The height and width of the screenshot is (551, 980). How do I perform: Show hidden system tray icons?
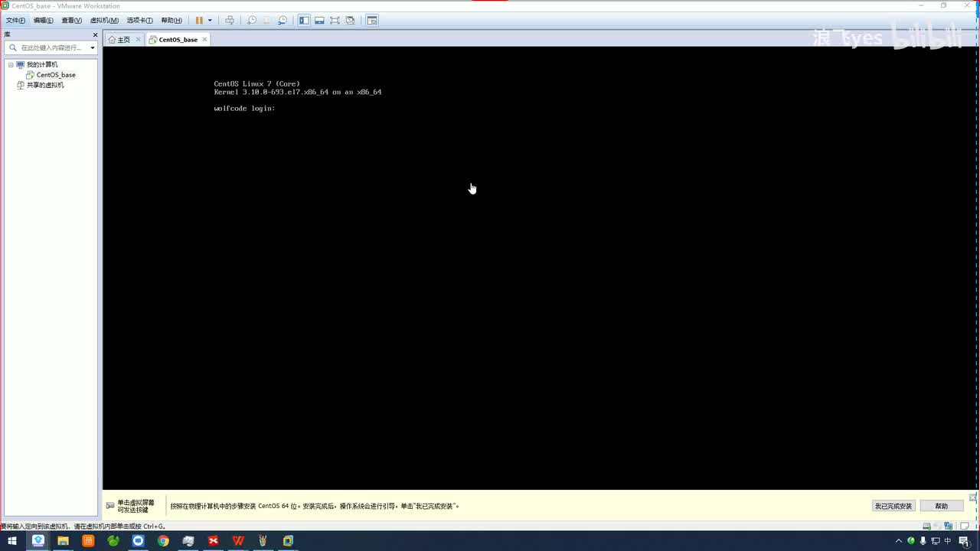click(899, 541)
